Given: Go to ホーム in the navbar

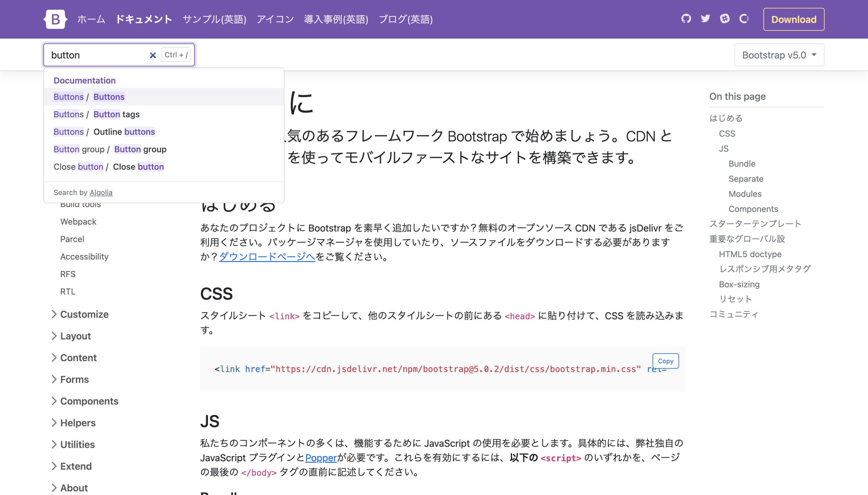Looking at the screenshot, I should pos(91,19).
